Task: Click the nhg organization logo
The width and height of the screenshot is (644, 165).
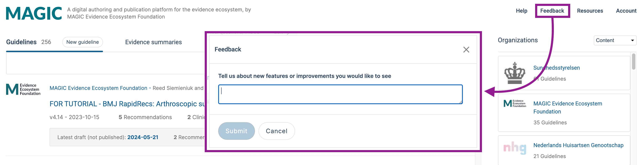Action: click(x=515, y=148)
